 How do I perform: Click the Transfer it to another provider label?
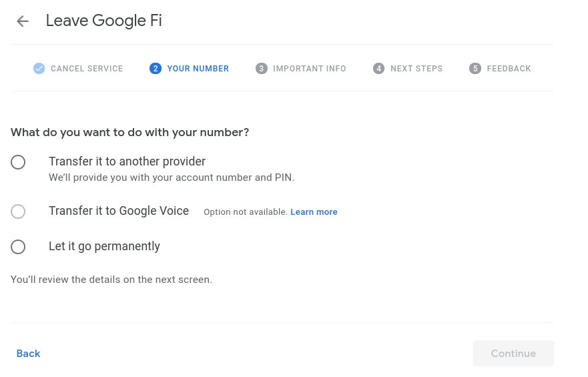(x=127, y=161)
